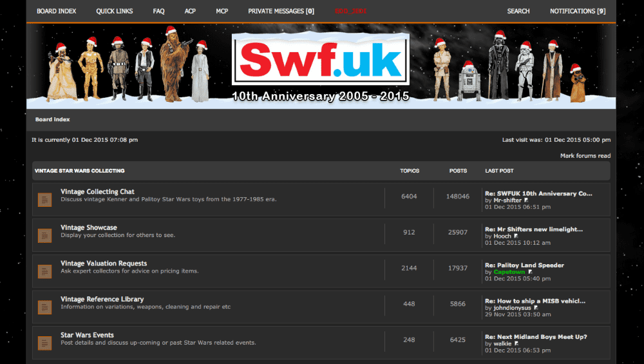
Task: Click view-latest-post icon next to Mr-shifter
Action: click(x=527, y=200)
